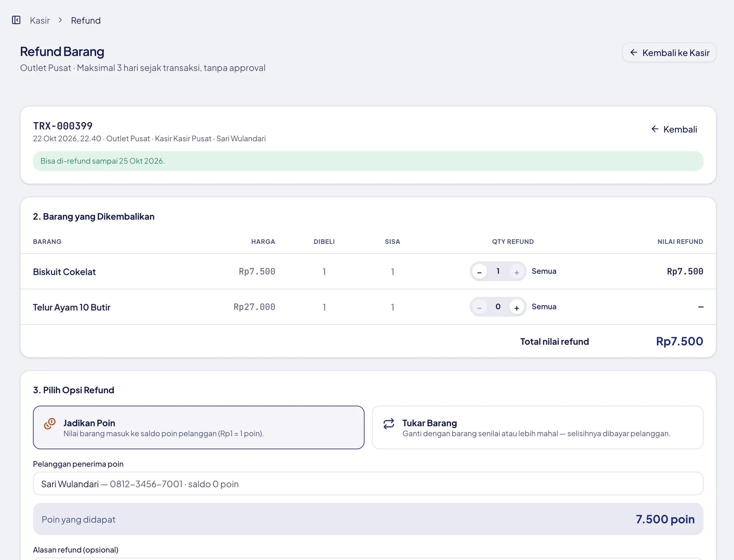Click the HARGA column header
Image resolution: width=734 pixels, height=560 pixels.
coord(263,242)
